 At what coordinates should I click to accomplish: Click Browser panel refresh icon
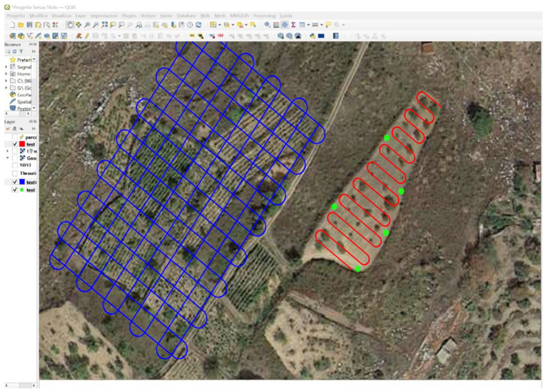pyautogui.click(x=15, y=51)
